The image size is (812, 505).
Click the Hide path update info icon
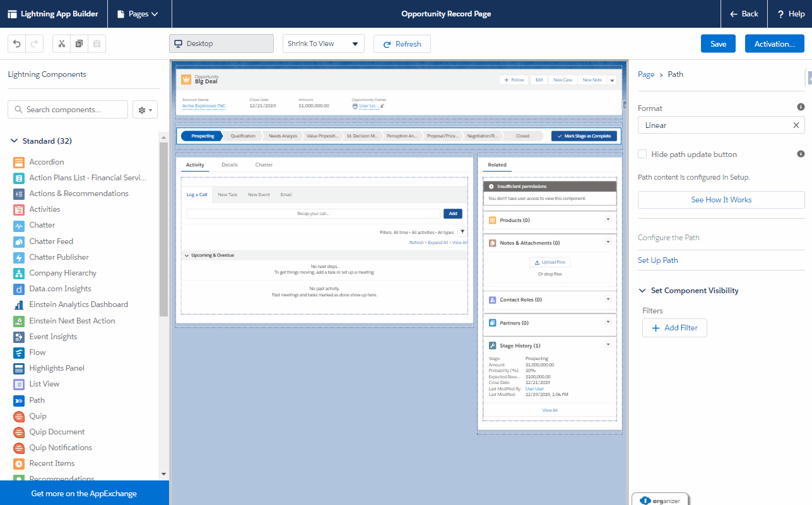(x=801, y=154)
